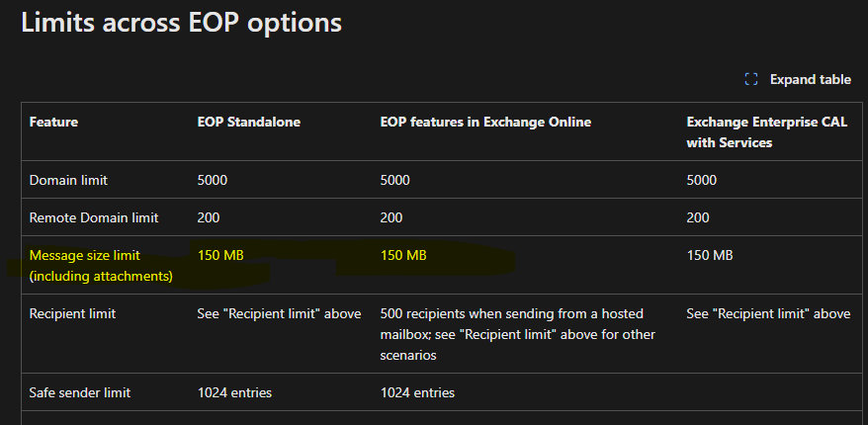Click 1024 entries under Exchange Online column
The image size is (868, 425).
pyautogui.click(x=417, y=392)
